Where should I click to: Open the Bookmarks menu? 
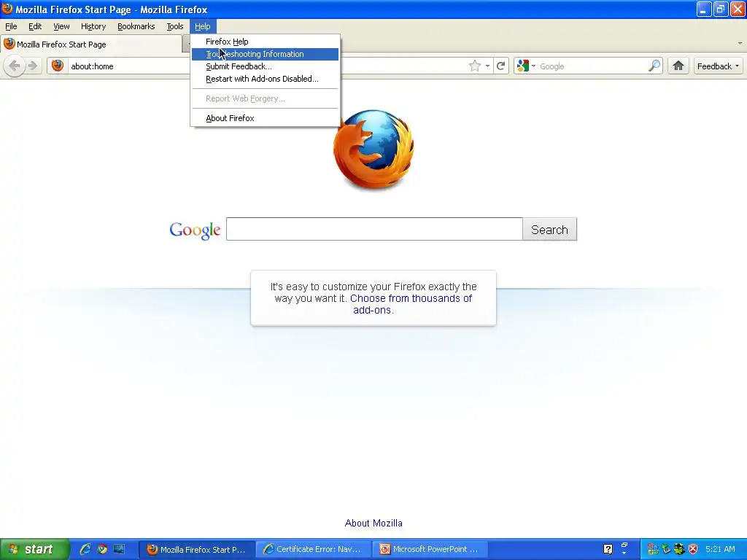pos(136,26)
